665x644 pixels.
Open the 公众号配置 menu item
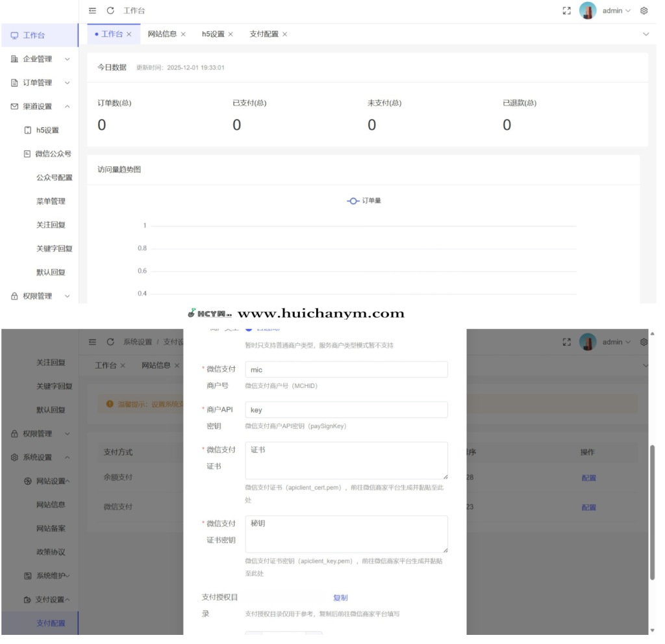[54, 177]
